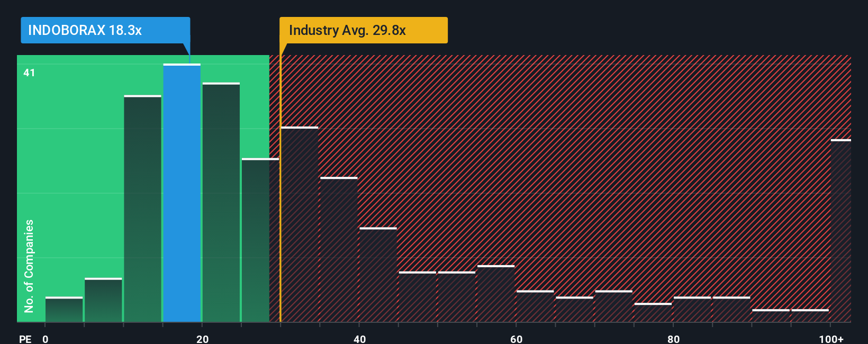Click the 100+ PE histogram bar
Image resolution: width=868 pixels, height=344 pixels.
pyautogui.click(x=841, y=230)
